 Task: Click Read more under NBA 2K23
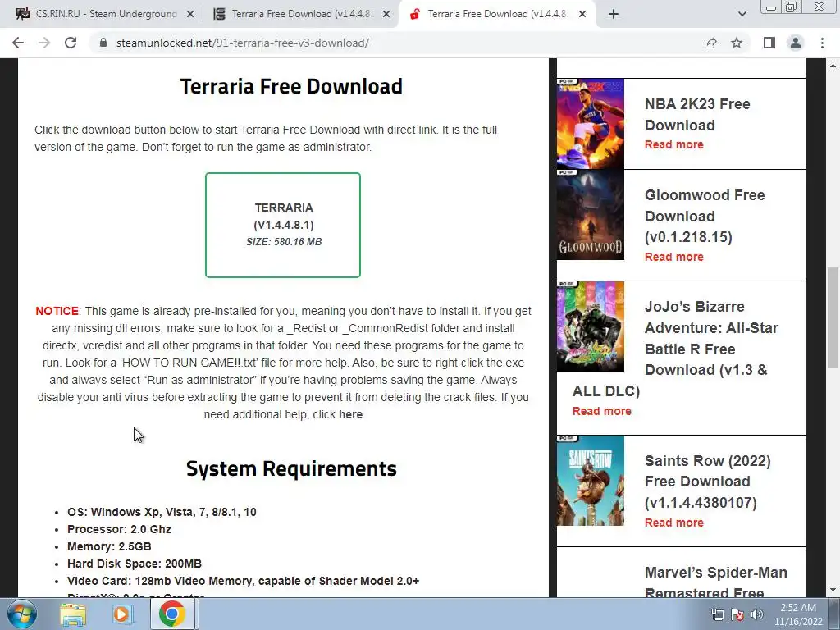click(x=674, y=144)
